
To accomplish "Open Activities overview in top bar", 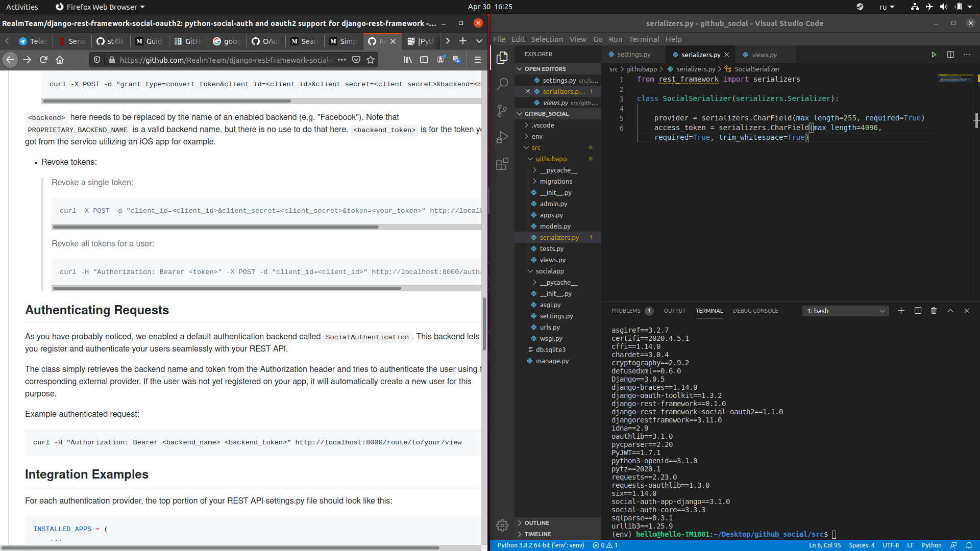I will [x=22, y=7].
